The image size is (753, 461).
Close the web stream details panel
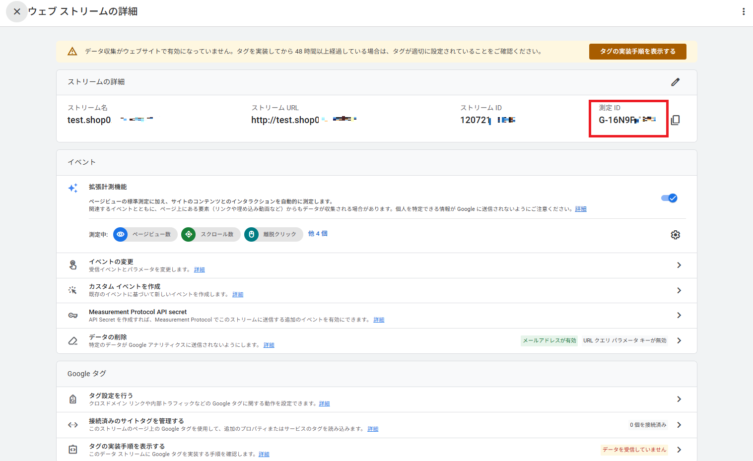tap(17, 12)
